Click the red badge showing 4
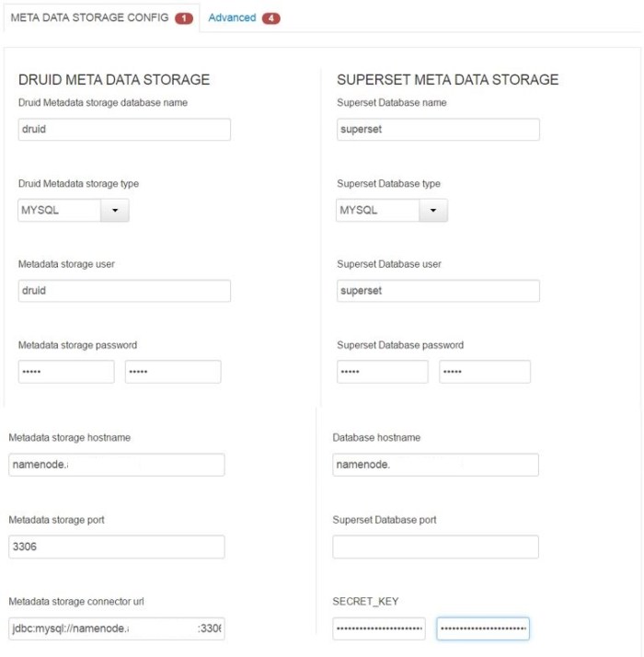This screenshot has height=657, width=644. pyautogui.click(x=270, y=18)
